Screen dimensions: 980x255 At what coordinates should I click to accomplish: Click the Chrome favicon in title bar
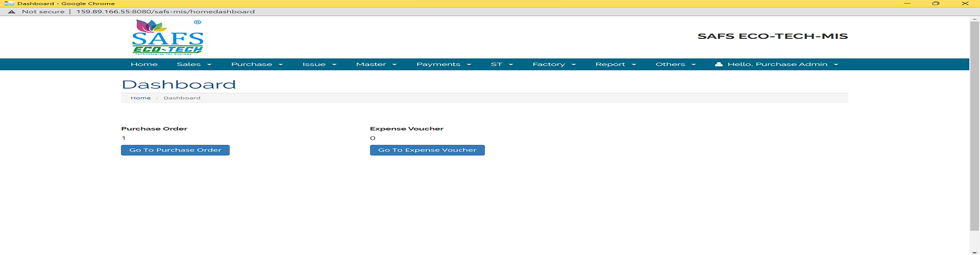click(x=9, y=4)
